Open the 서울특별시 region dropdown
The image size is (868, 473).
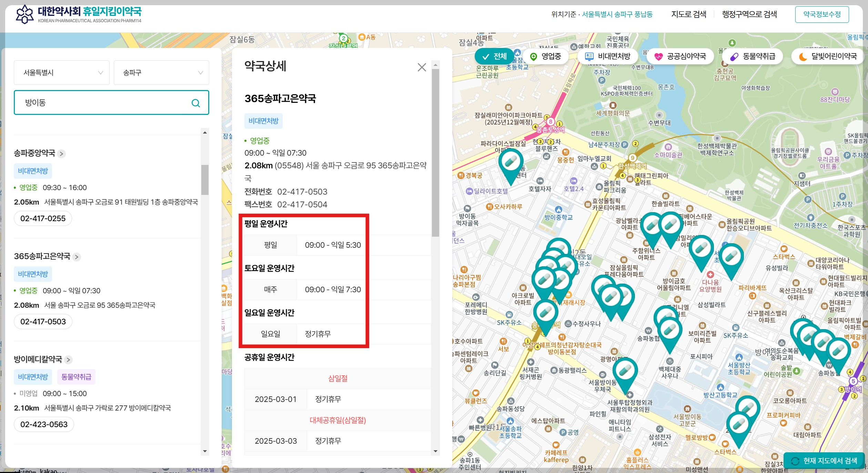61,72
